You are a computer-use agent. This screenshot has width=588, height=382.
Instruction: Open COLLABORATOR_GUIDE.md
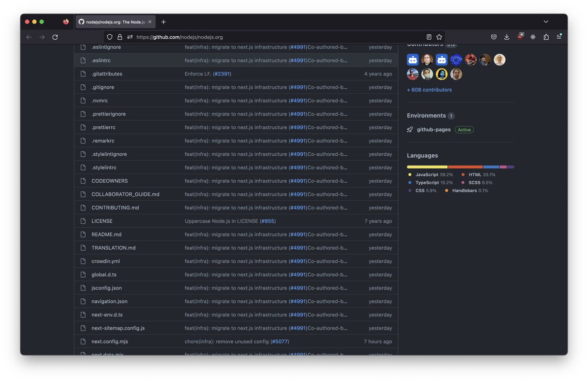[125, 194]
